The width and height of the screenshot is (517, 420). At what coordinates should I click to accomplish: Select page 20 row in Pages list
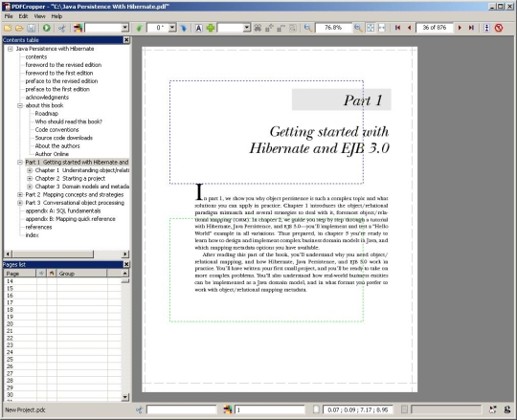[62, 323]
